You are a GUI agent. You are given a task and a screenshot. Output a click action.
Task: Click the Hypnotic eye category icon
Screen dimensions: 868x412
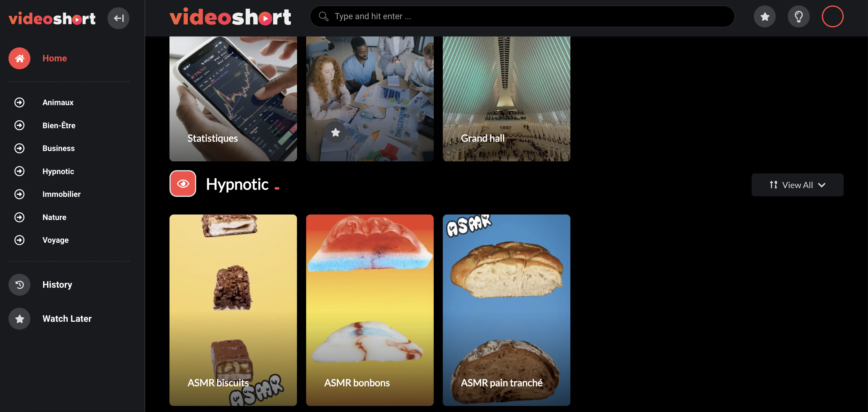click(183, 184)
